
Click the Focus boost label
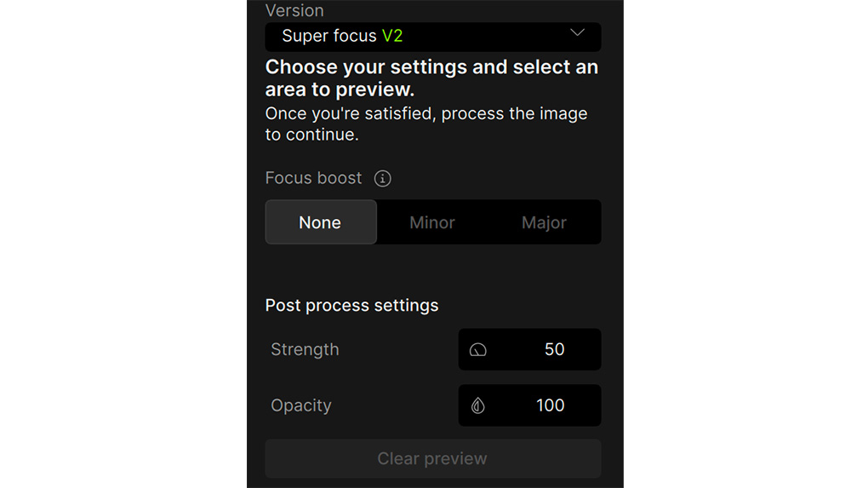313,178
